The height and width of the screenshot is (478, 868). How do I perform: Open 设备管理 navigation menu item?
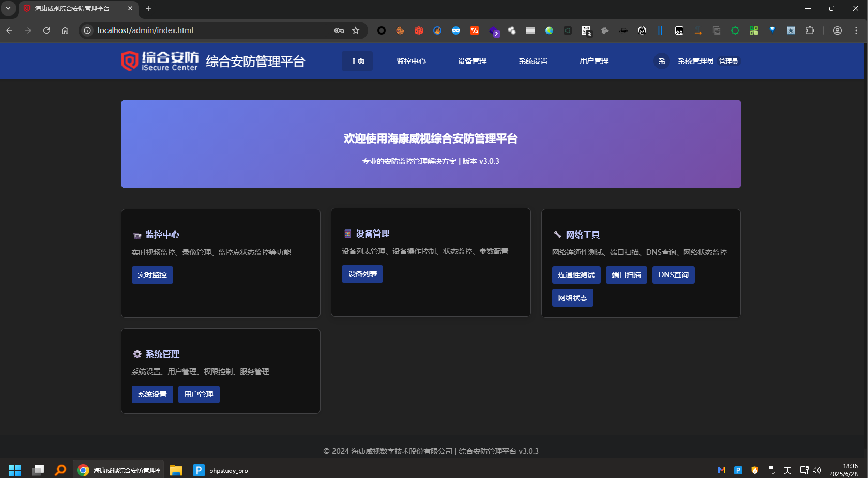click(472, 61)
